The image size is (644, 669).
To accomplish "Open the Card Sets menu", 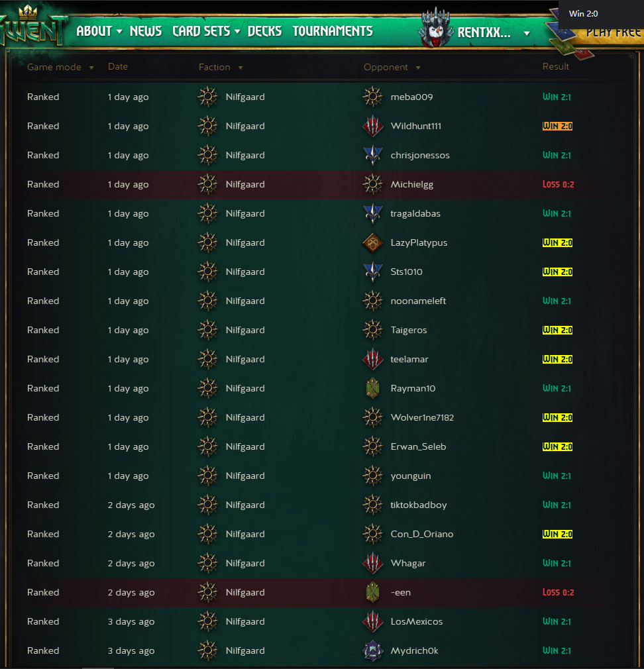I will pyautogui.click(x=206, y=31).
